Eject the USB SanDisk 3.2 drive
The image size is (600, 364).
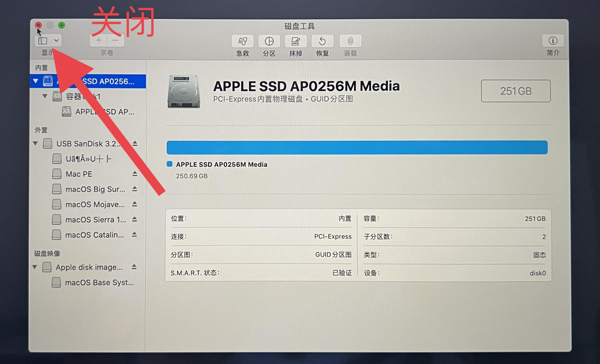[135, 144]
